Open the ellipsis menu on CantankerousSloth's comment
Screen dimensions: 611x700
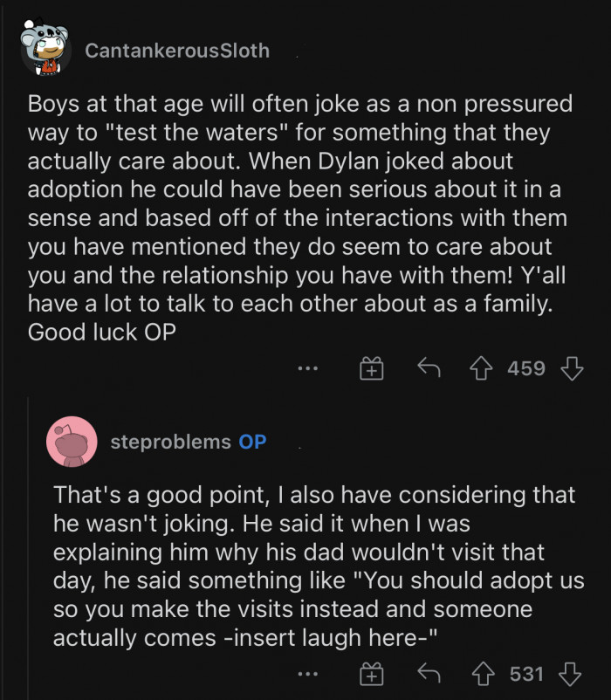pos(307,367)
